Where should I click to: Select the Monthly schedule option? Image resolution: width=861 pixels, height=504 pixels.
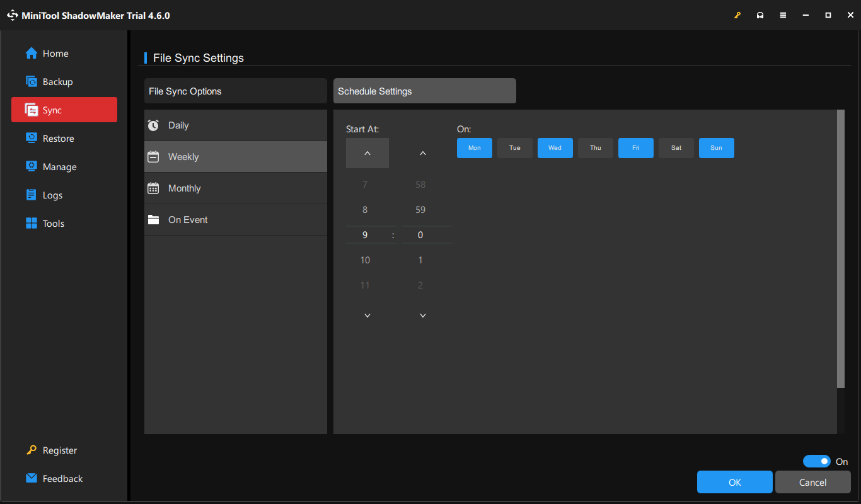236,188
